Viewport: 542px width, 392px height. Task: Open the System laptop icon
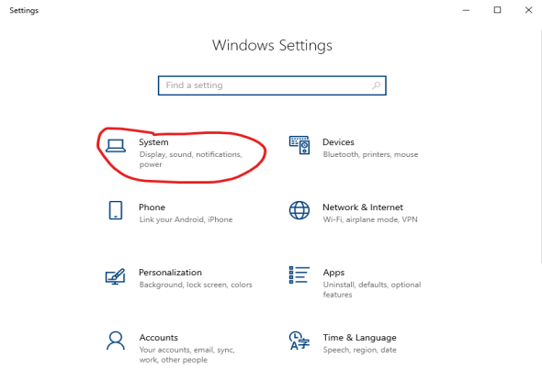(x=116, y=145)
